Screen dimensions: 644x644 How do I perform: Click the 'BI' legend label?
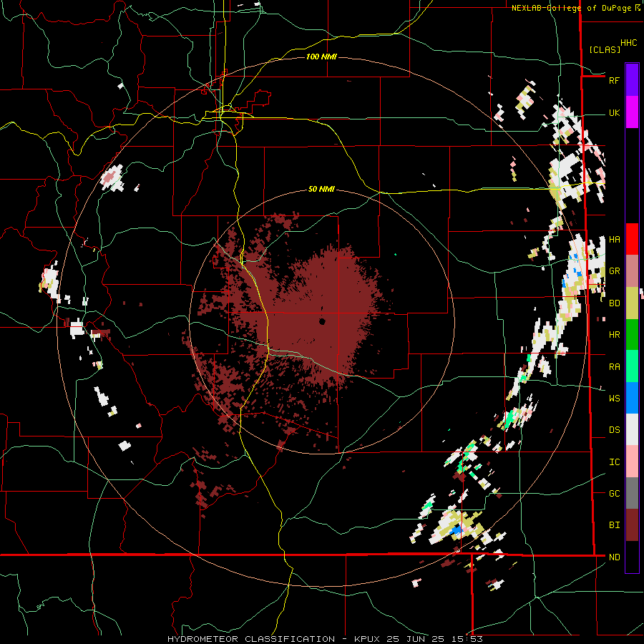click(x=614, y=525)
